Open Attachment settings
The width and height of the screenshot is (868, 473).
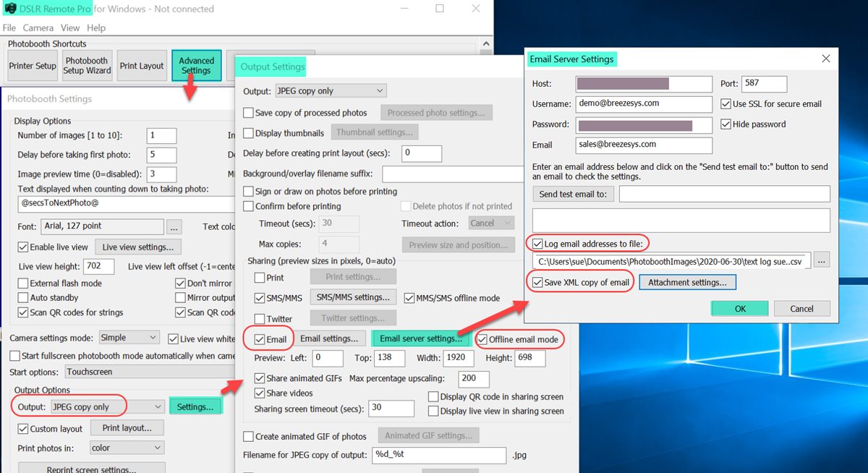[688, 282]
